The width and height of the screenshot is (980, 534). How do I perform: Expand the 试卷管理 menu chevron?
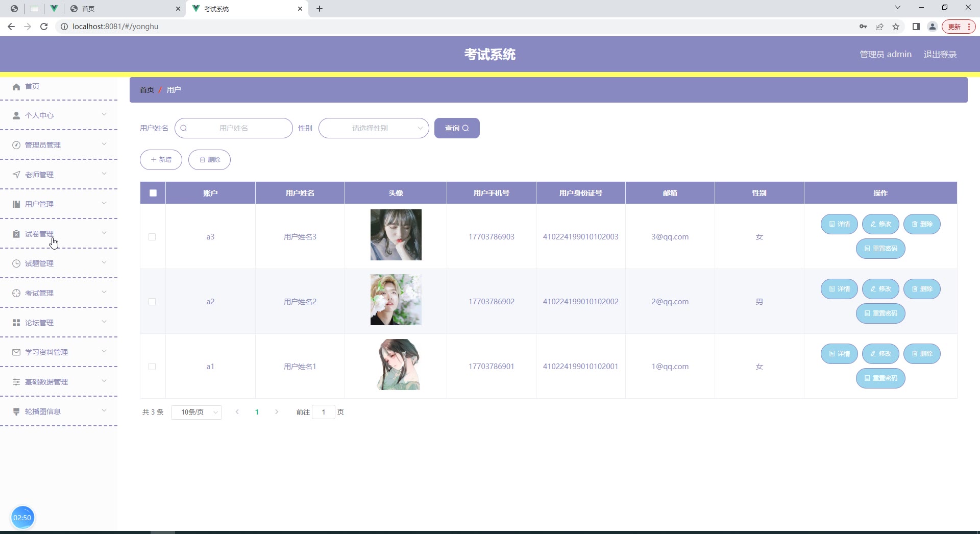(104, 233)
